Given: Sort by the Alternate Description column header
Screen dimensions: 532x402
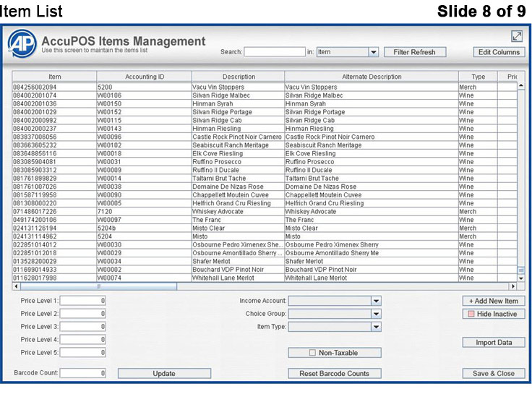Looking at the screenshot, I should 372,77.
